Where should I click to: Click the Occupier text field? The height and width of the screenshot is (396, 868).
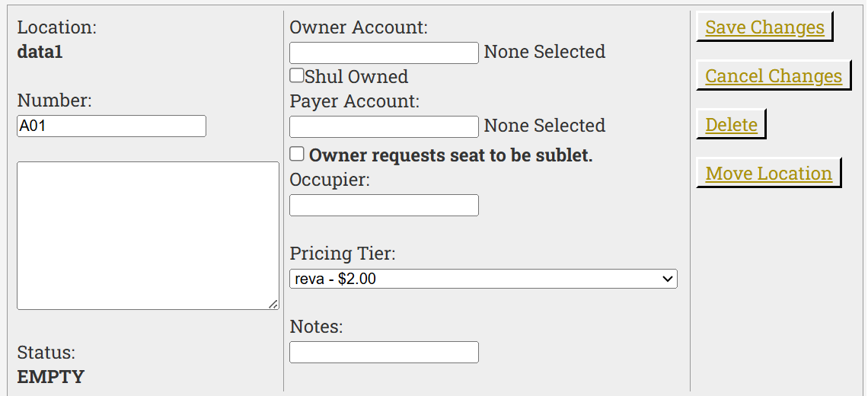[384, 205]
